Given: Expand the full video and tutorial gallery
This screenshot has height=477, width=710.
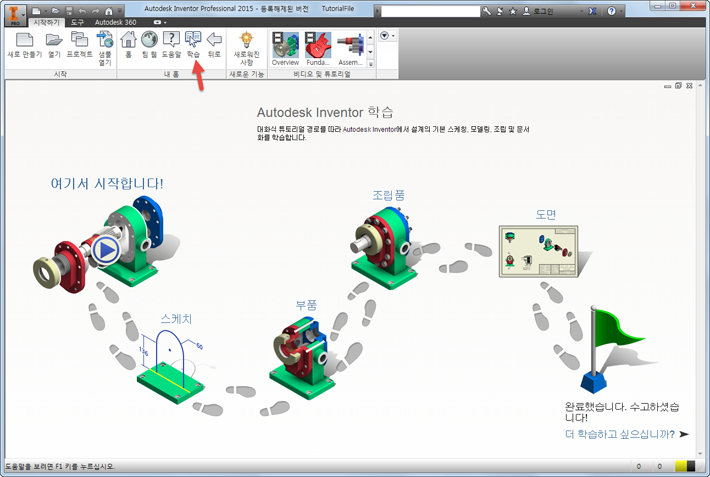Looking at the screenshot, I should coord(371,64).
